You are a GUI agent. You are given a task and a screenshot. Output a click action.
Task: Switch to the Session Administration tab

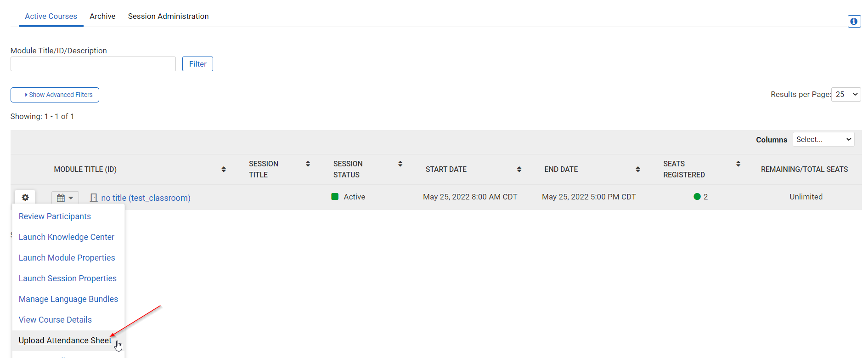[168, 16]
